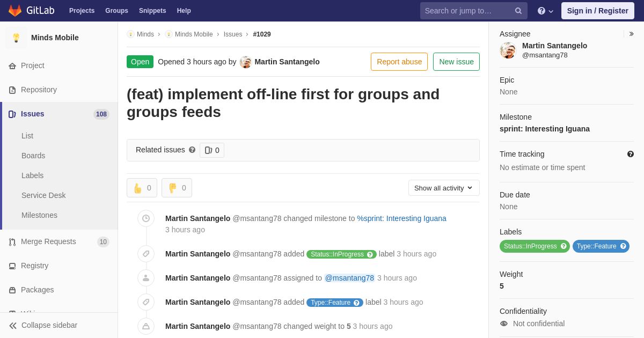
Task: Collapse the right sidebar with double chevron
Action: (631, 34)
